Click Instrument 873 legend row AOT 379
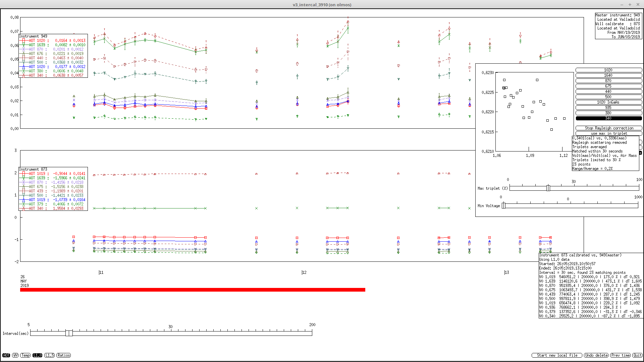 [53, 204]
